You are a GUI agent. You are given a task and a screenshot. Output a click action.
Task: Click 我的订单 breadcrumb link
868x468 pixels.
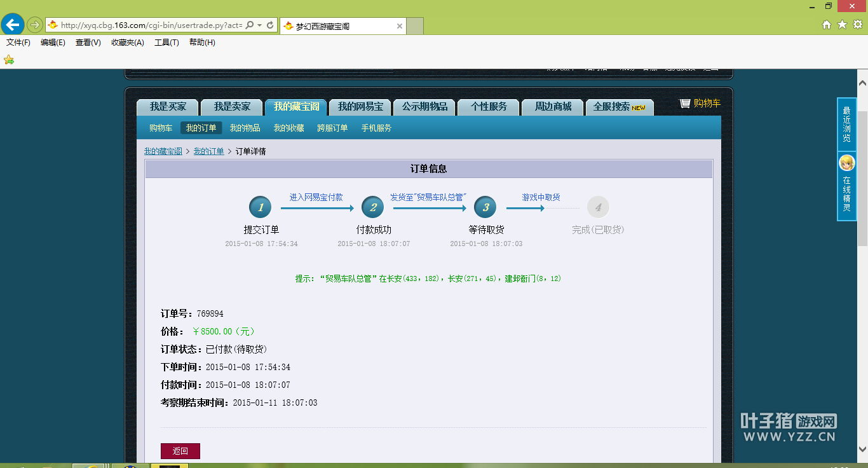coord(208,151)
